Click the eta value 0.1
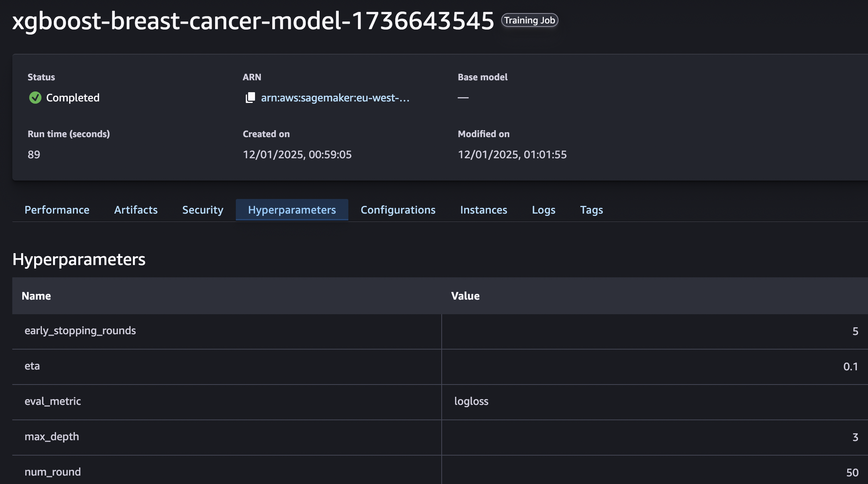868x484 pixels. (x=850, y=366)
